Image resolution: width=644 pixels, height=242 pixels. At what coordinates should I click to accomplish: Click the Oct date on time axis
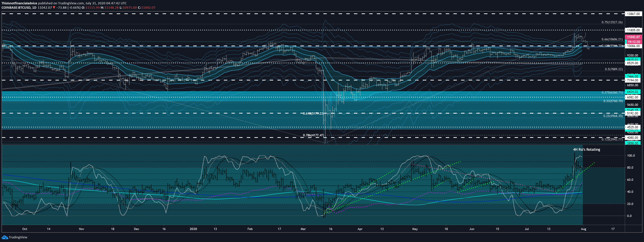click(x=25, y=229)
